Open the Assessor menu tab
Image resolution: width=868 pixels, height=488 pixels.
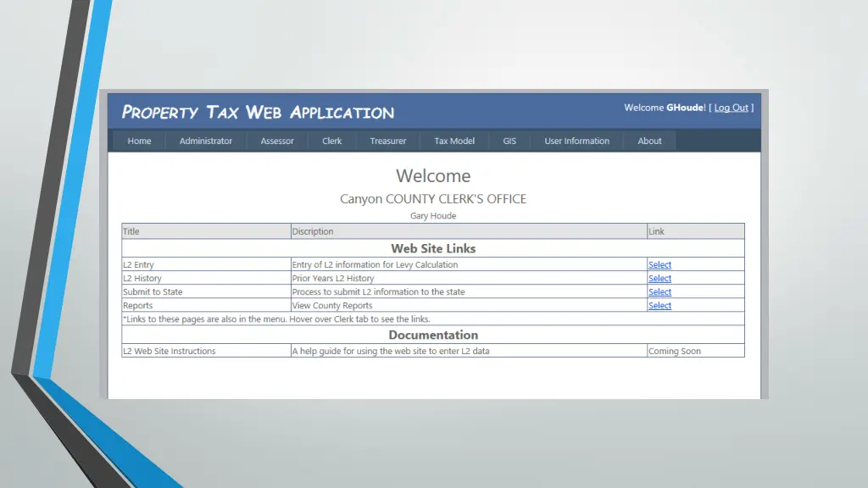click(x=277, y=141)
